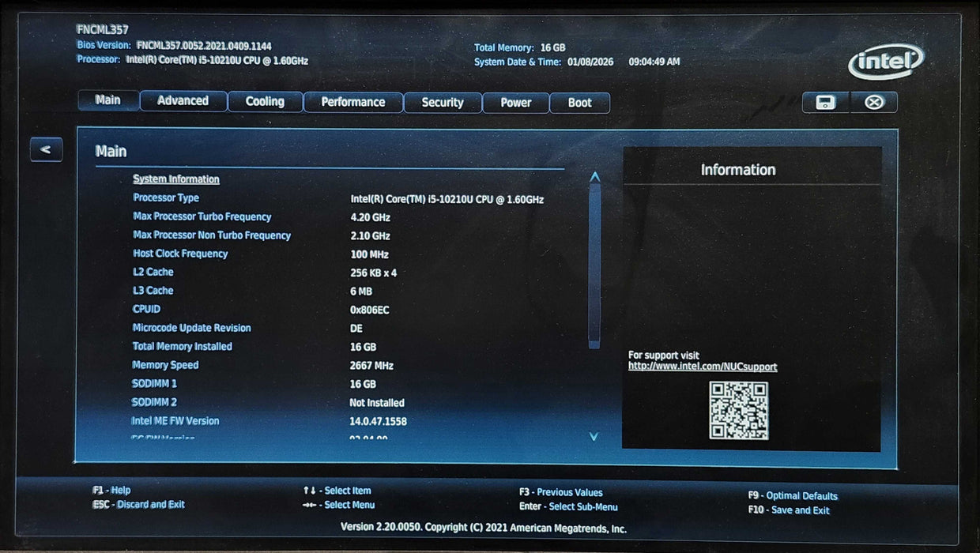Click the vertical scrollbar thumb
Viewport: 980px width, 553px height.
pos(594,265)
